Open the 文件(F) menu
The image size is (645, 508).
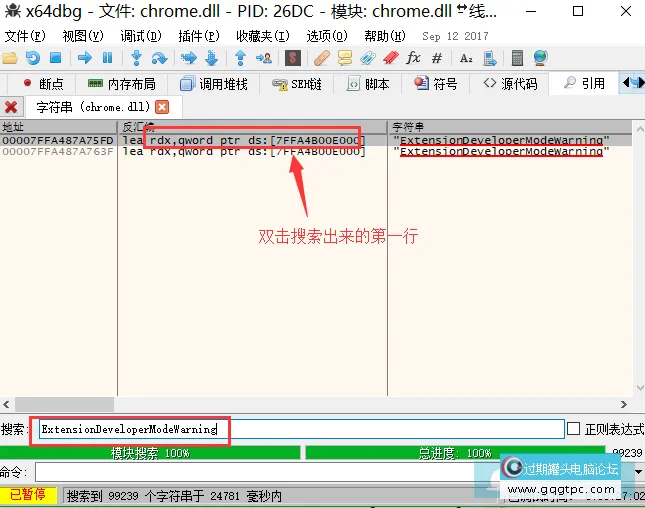25,36
